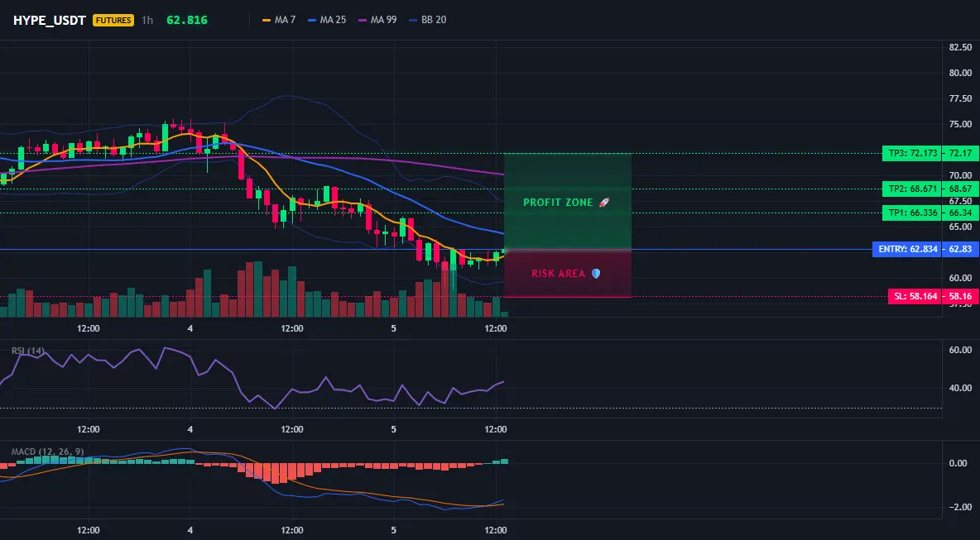This screenshot has height=540, width=980.
Task: Click date marker 4 on main chart axis
Action: coord(190,328)
